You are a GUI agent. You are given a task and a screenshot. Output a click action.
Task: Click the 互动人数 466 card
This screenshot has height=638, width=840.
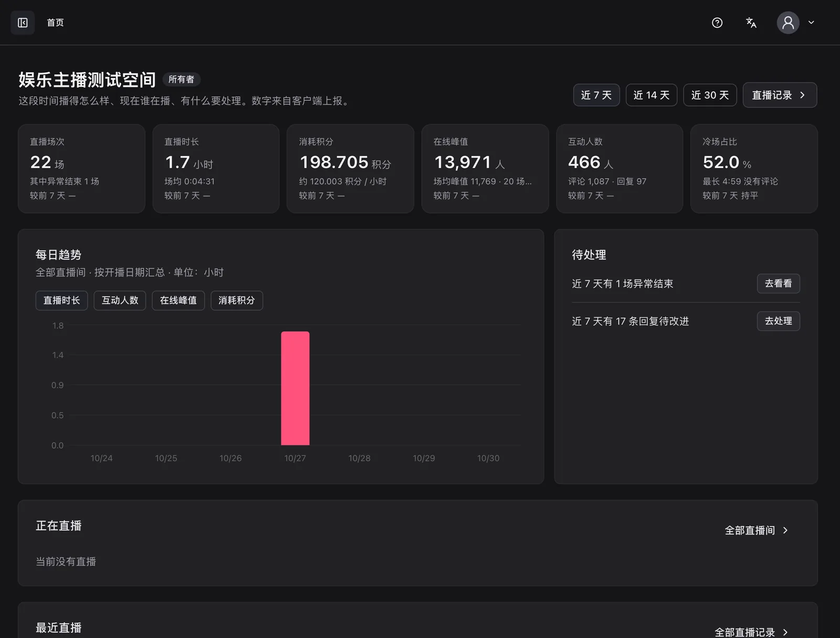pyautogui.click(x=619, y=168)
